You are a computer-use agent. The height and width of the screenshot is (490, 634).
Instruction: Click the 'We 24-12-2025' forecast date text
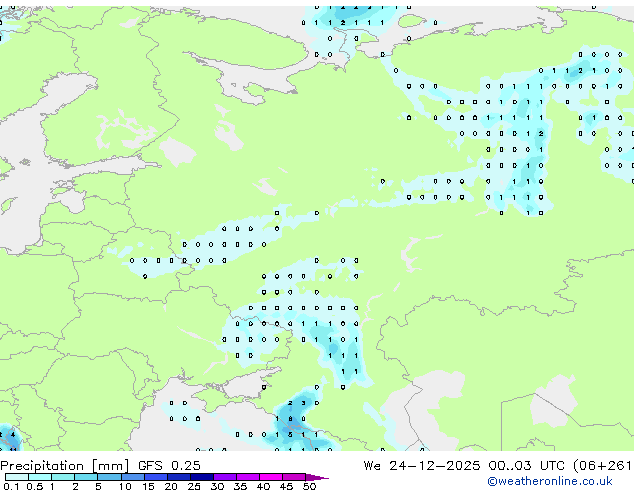(x=422, y=465)
